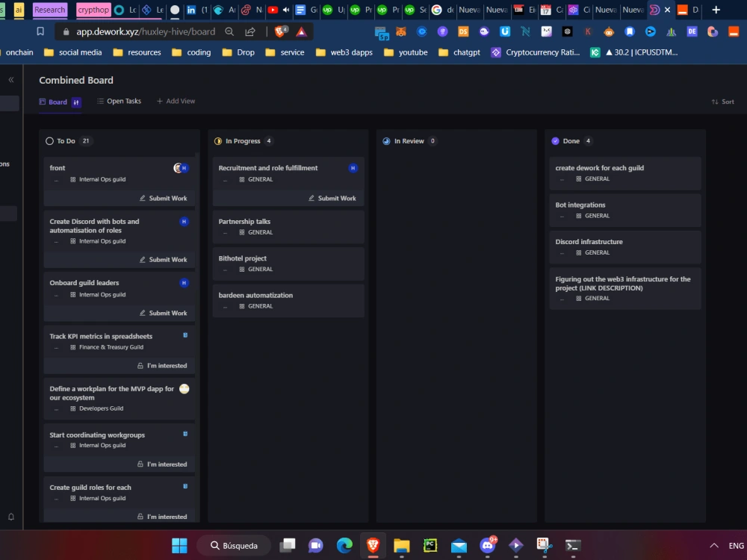Click the assignee avatars on the front card
Image resolution: width=747 pixels, height=560 pixels.
[x=181, y=167]
